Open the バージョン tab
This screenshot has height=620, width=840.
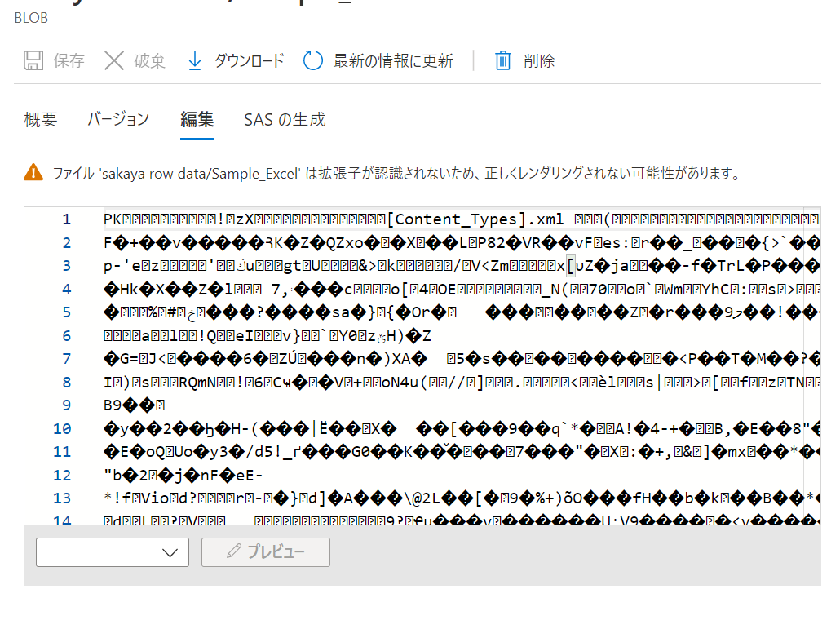tap(118, 119)
